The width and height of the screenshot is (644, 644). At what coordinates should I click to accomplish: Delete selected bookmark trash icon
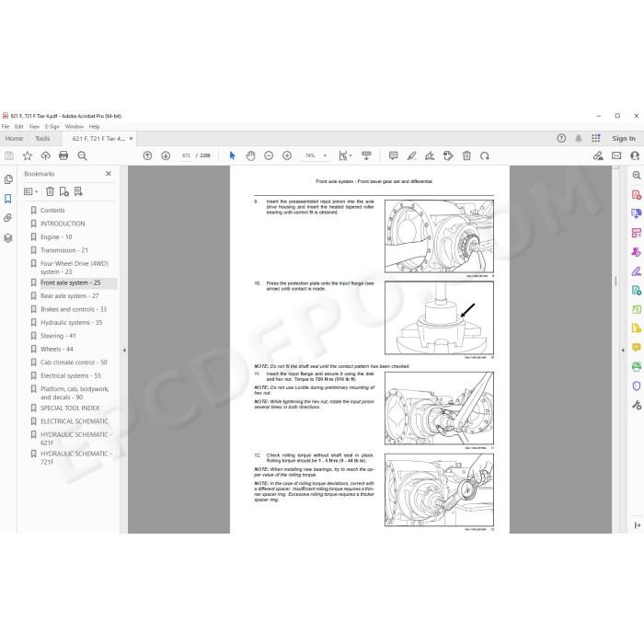point(50,191)
